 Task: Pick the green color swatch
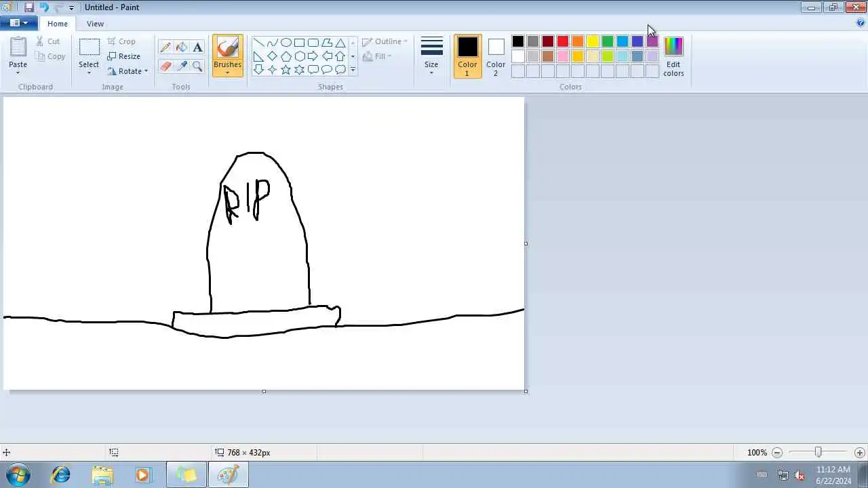coord(608,42)
